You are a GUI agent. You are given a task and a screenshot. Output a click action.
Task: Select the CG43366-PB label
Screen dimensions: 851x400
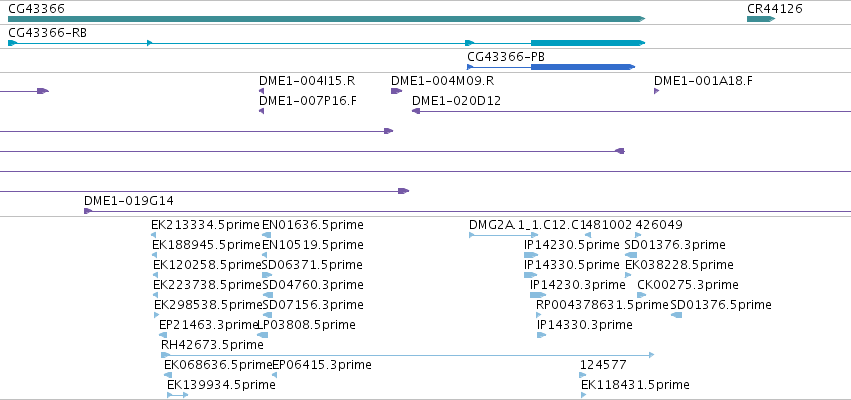tap(506, 56)
